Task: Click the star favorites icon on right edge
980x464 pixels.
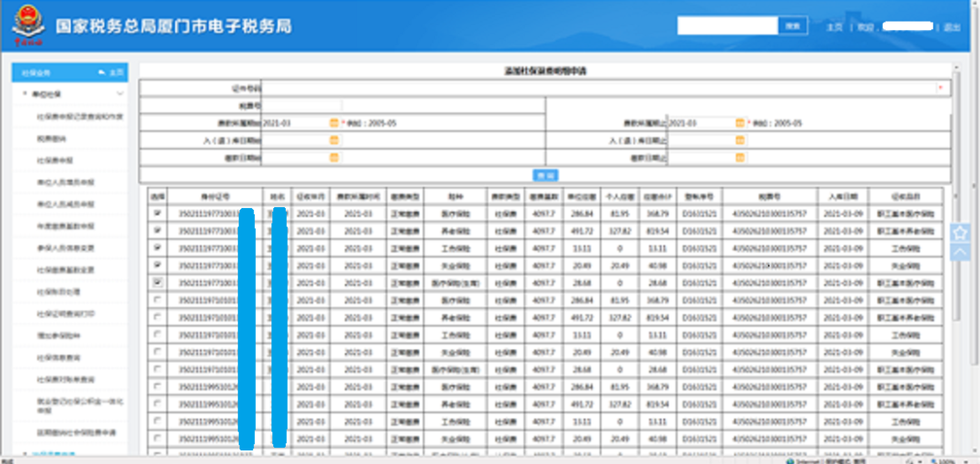Action: pos(960,232)
